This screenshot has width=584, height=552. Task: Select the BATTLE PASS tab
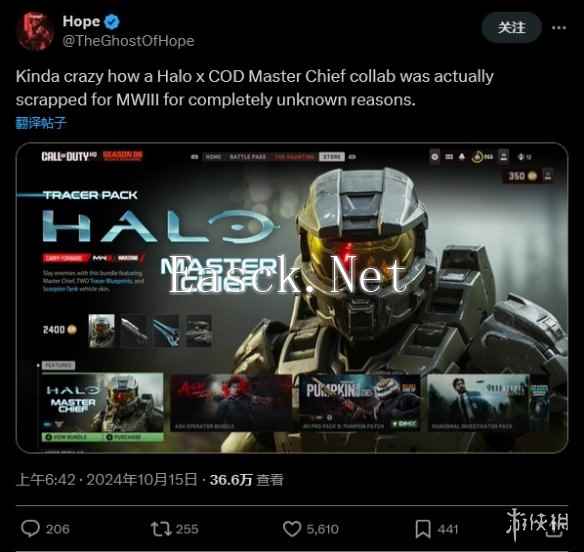[x=248, y=157]
